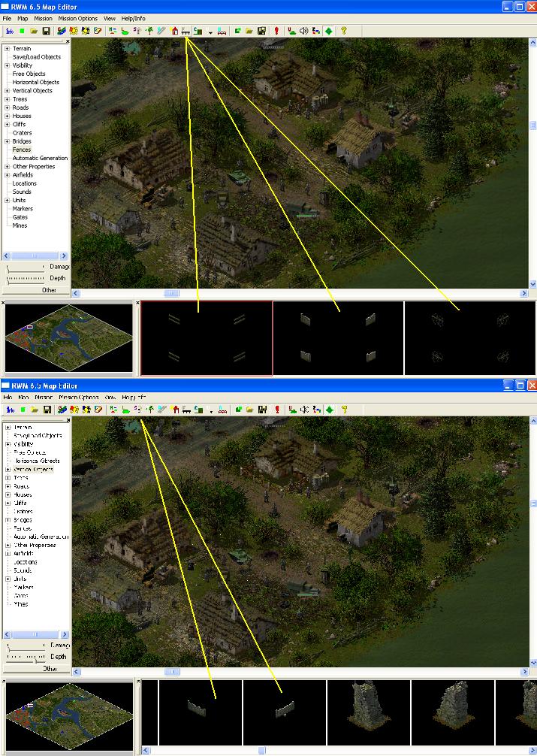Expand the Visibility node in upper window
Viewport: 537px width, 756px height.
coord(8,65)
